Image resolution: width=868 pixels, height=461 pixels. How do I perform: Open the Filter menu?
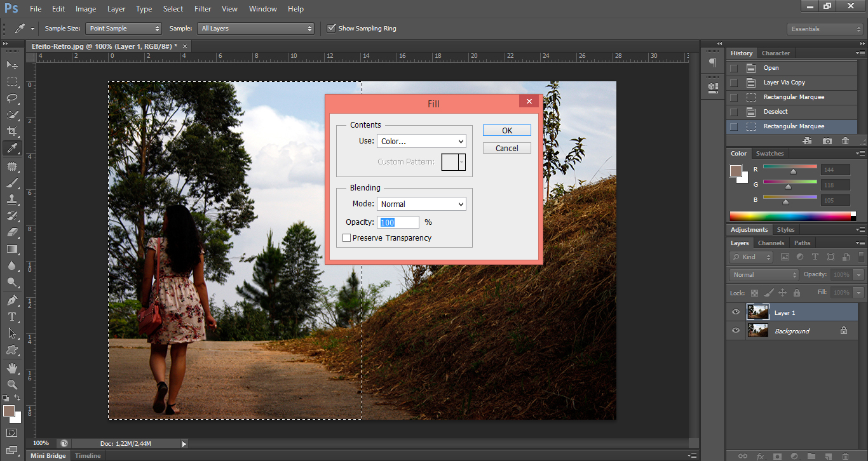(x=203, y=9)
